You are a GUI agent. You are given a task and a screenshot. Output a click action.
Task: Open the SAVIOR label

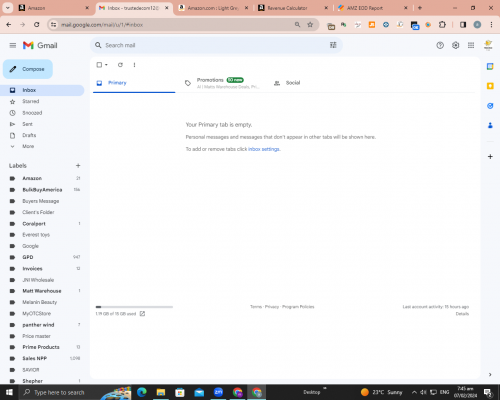pyautogui.click(x=31, y=370)
